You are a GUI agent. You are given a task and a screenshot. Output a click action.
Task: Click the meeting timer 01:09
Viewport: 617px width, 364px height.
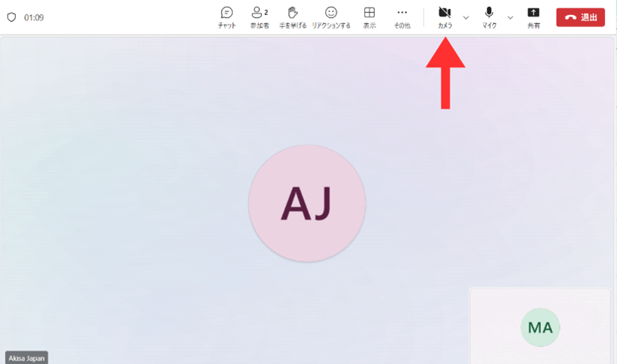pyautogui.click(x=34, y=18)
